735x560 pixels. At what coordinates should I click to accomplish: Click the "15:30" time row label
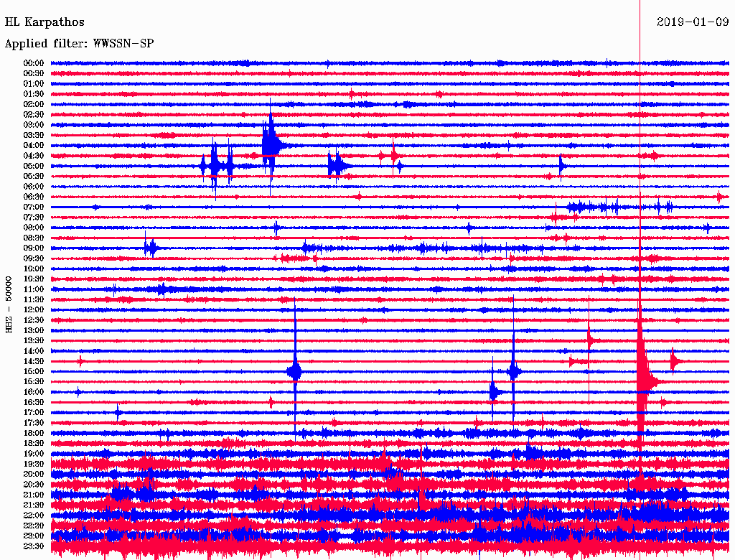click(34, 382)
